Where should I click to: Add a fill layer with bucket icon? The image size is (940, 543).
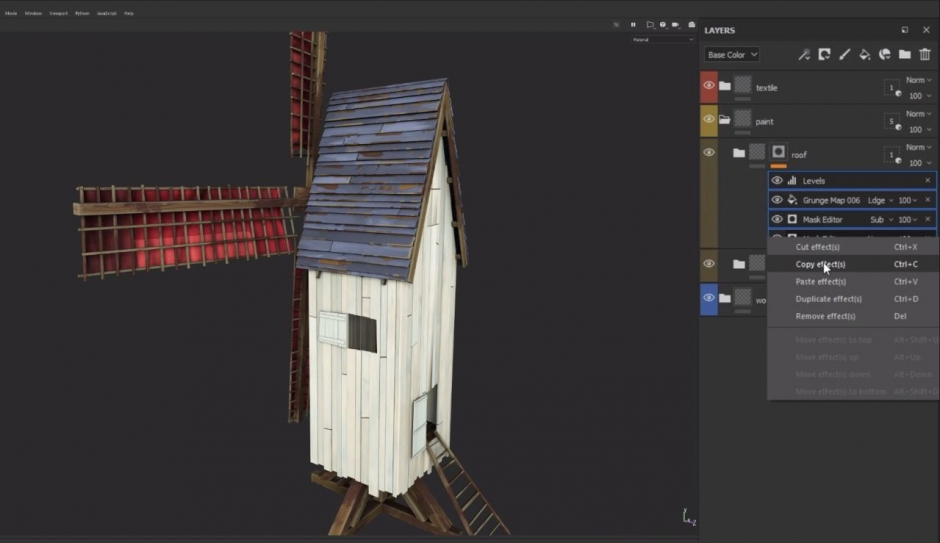[865, 55]
